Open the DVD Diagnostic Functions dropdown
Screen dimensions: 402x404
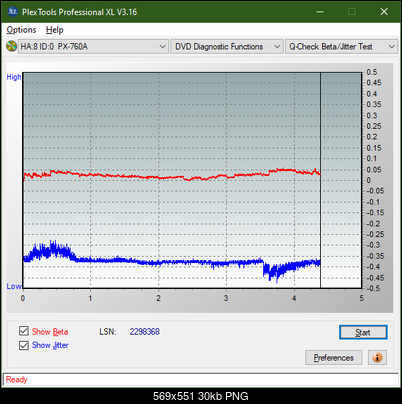227,47
